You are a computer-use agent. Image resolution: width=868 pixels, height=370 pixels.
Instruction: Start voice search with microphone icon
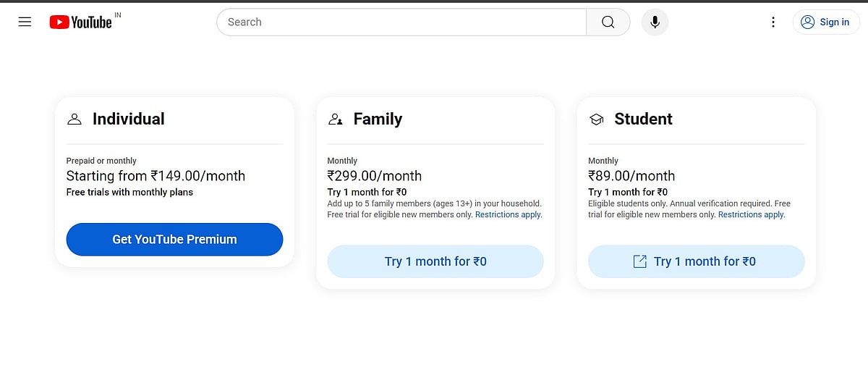655,22
